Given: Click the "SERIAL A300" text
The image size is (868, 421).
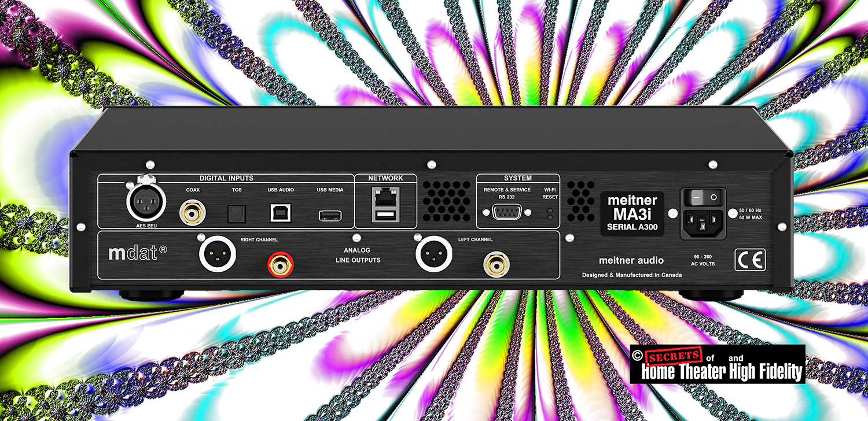Looking at the screenshot, I should pos(632,226).
